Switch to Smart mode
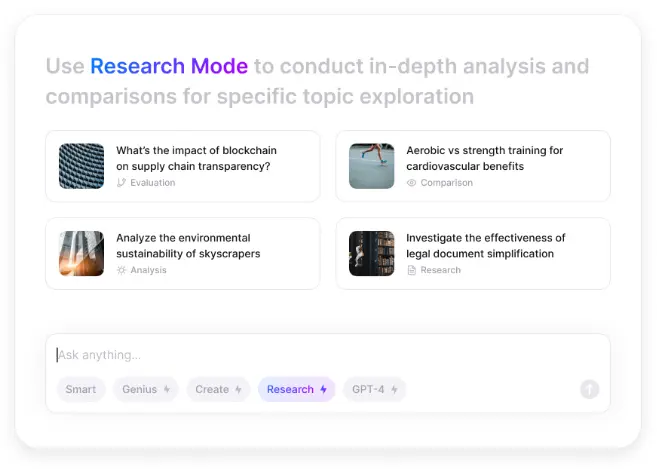 coord(81,389)
